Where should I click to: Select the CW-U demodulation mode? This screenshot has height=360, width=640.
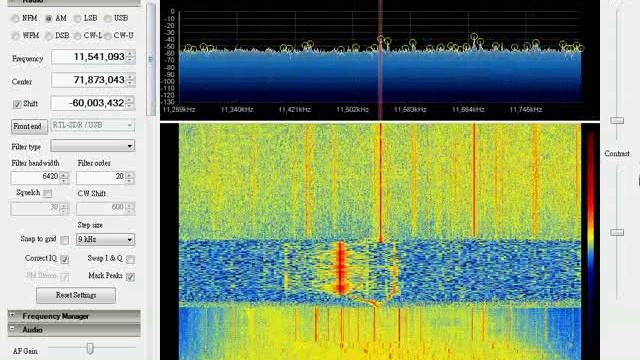(108, 36)
